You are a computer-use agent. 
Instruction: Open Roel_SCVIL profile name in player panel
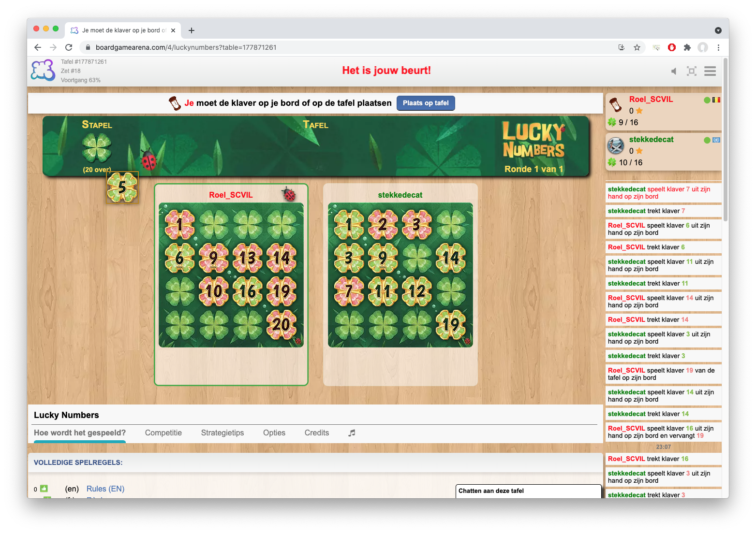click(x=651, y=100)
